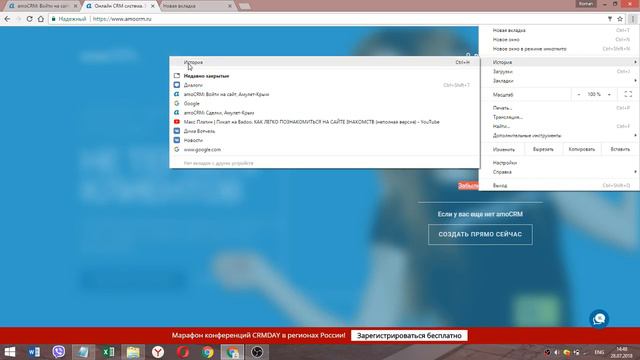
Task: Bookmark this page with the star icon
Action: [x=620, y=19]
